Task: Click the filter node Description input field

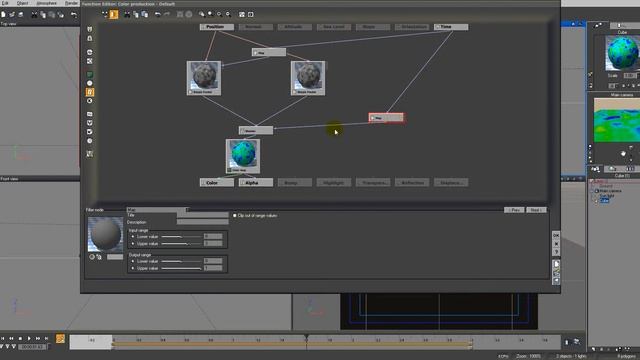Action: coord(202,222)
